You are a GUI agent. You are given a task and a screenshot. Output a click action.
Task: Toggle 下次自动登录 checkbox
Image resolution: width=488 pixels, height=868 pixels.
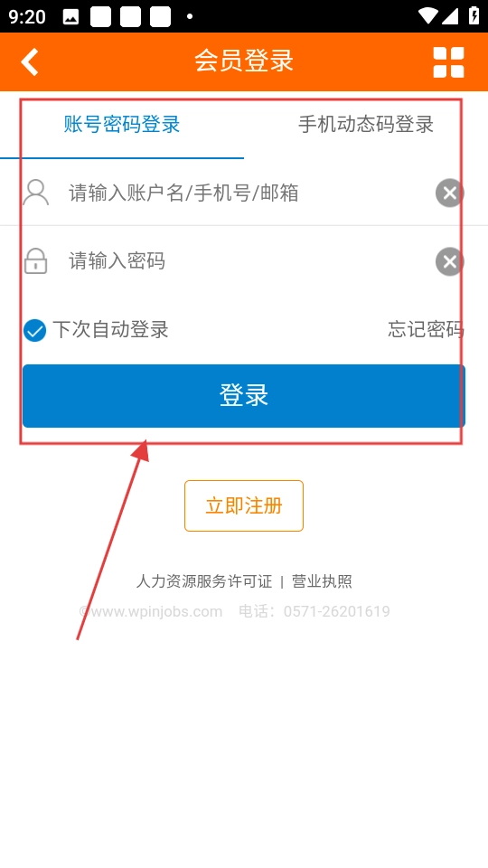[x=35, y=331]
